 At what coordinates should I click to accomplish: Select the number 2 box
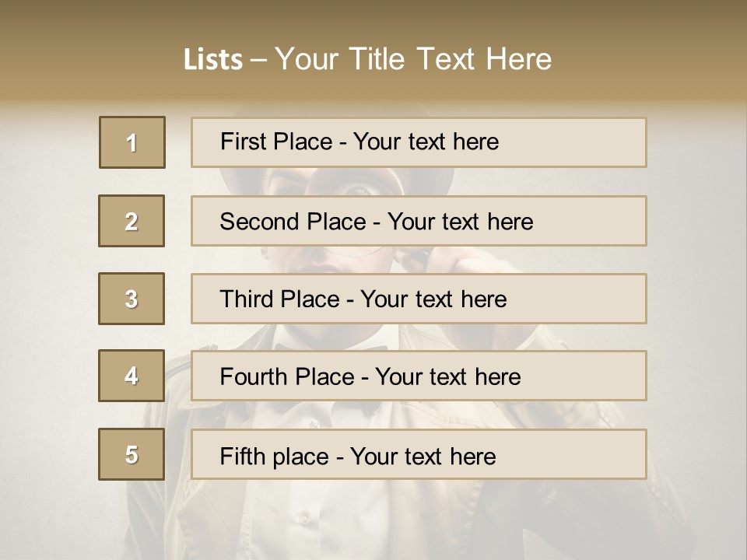tap(132, 221)
